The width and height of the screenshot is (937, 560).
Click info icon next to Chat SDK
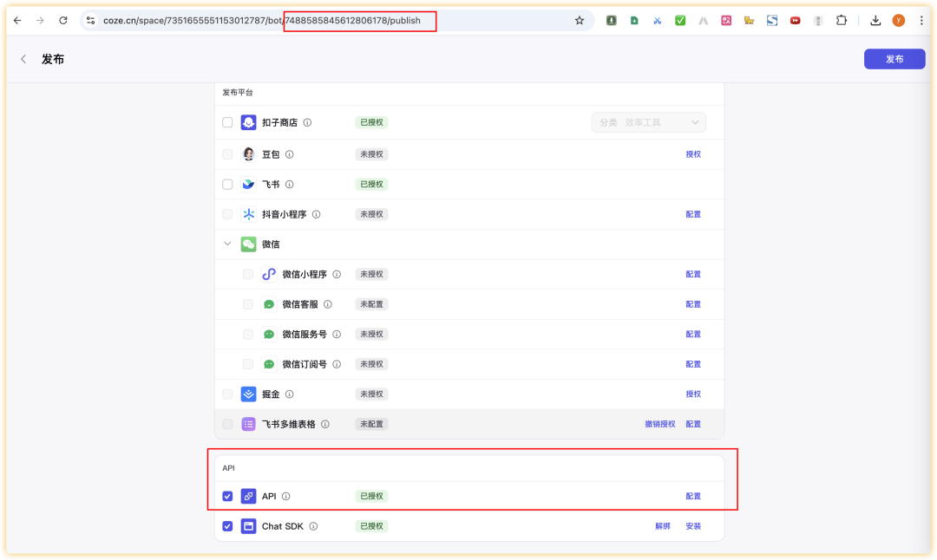pos(313,526)
